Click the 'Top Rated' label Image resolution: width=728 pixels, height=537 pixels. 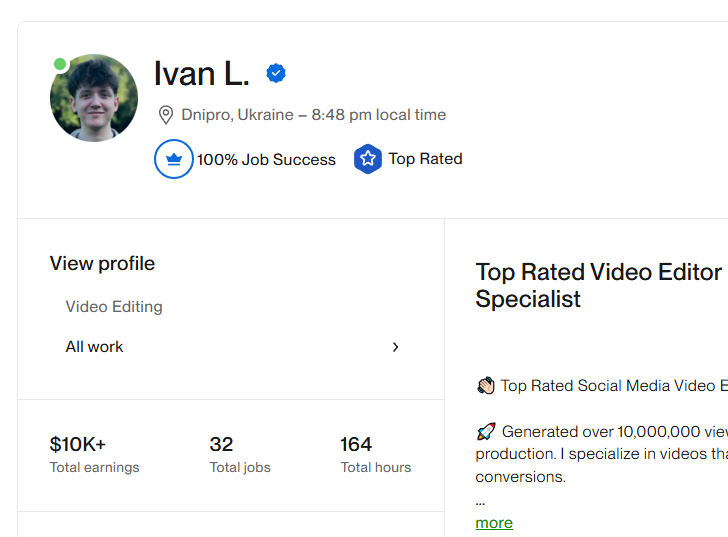point(425,159)
